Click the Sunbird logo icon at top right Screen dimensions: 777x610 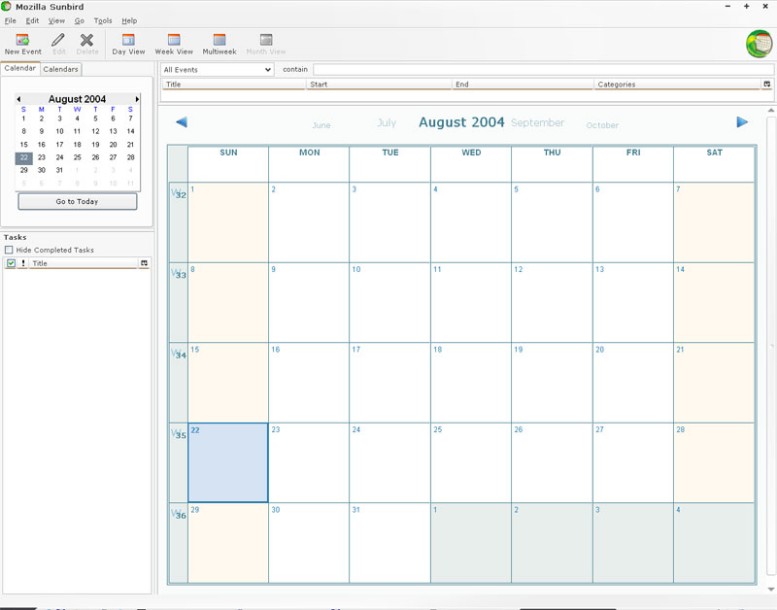coord(759,44)
